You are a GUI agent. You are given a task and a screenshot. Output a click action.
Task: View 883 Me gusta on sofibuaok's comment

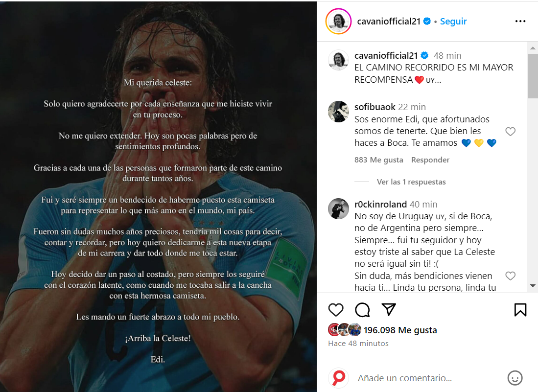coord(378,160)
